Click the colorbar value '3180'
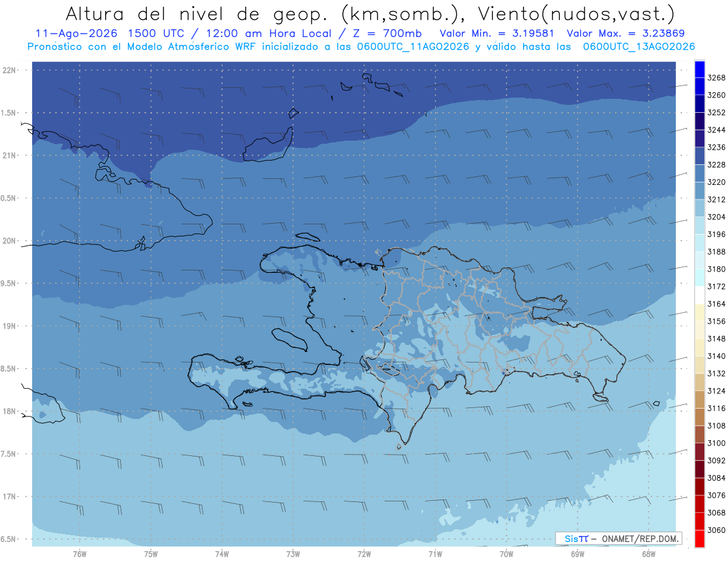Image resolution: width=728 pixels, height=562 pixels. [x=716, y=269]
